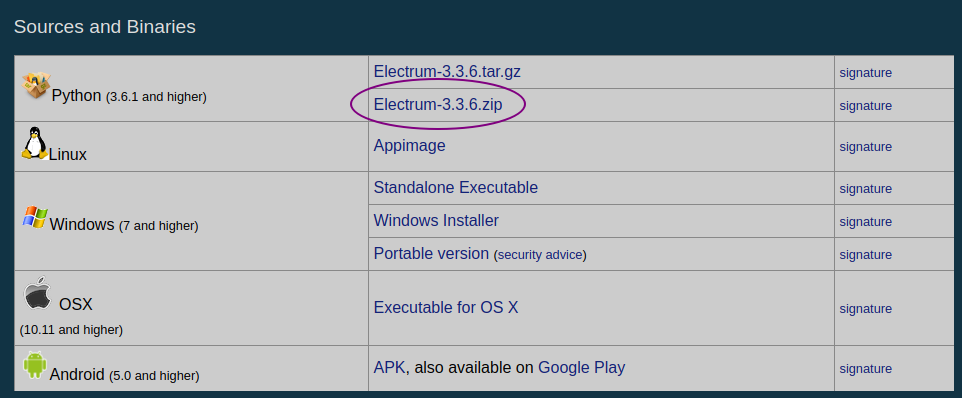Open the Google Play link
The image size is (962, 398).
[x=581, y=368]
